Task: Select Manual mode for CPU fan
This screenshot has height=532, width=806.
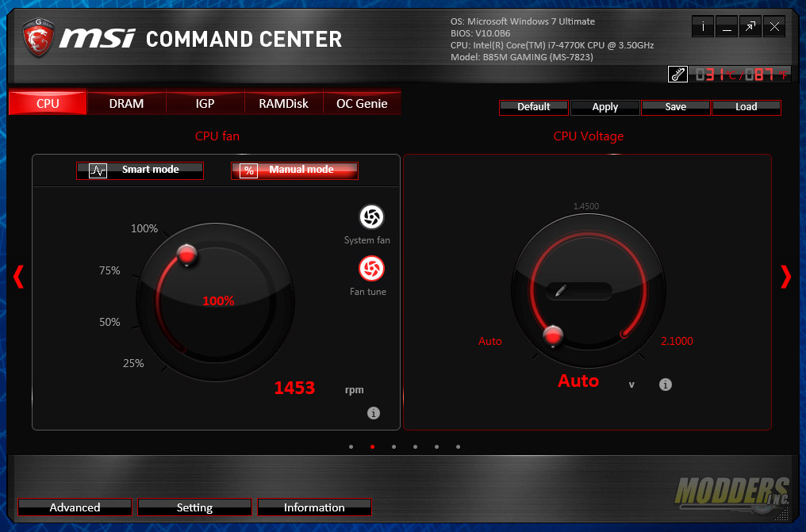Action: pos(294,170)
